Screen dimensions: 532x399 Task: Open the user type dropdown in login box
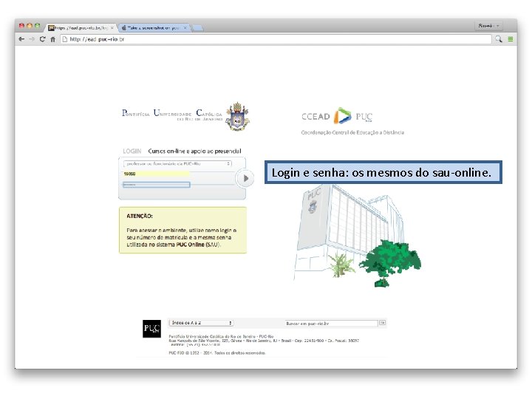(177, 163)
